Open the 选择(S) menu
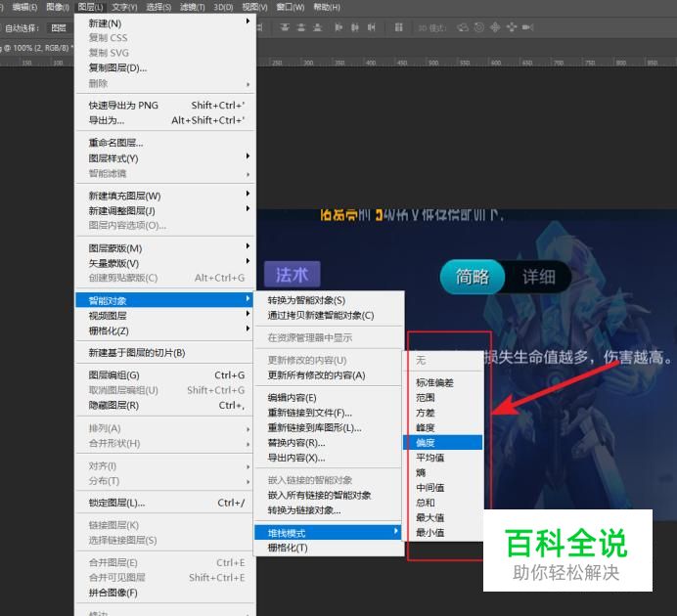Image resolution: width=677 pixels, height=616 pixels. click(x=158, y=7)
